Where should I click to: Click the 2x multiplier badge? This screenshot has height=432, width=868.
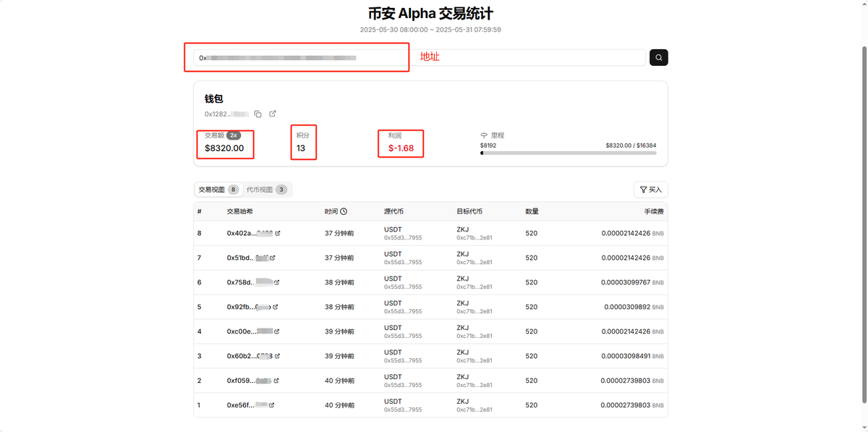(x=234, y=135)
